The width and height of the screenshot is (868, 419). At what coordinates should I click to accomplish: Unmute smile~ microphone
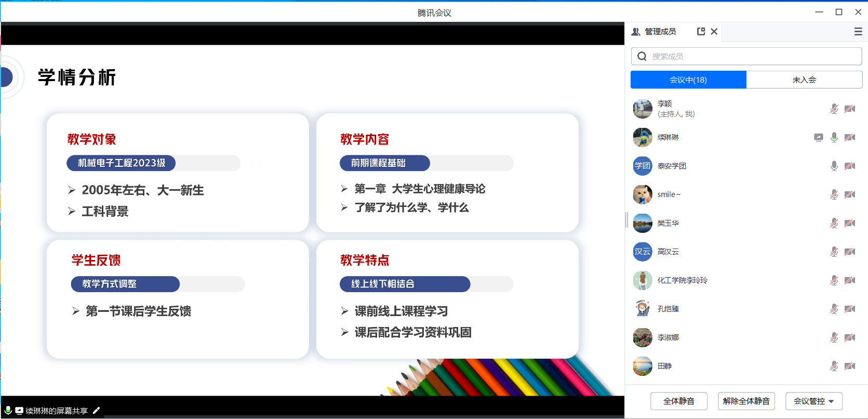coord(834,194)
